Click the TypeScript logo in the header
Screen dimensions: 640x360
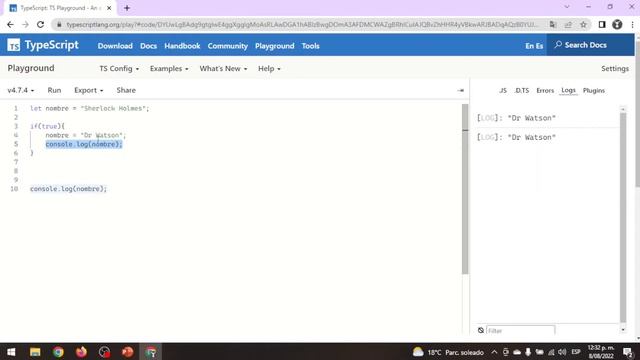pos(43,45)
